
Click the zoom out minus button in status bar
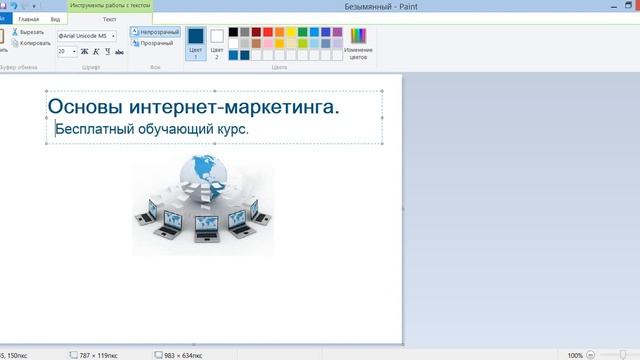(590, 356)
